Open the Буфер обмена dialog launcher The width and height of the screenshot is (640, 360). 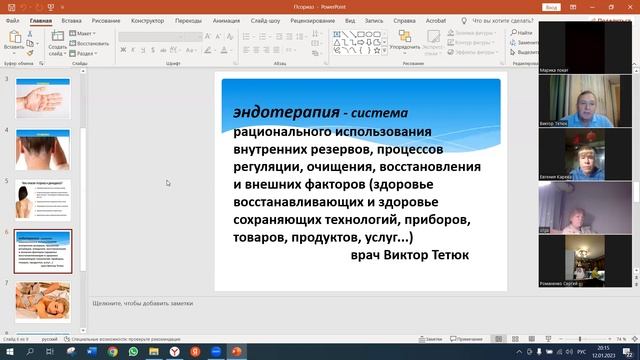[41, 63]
